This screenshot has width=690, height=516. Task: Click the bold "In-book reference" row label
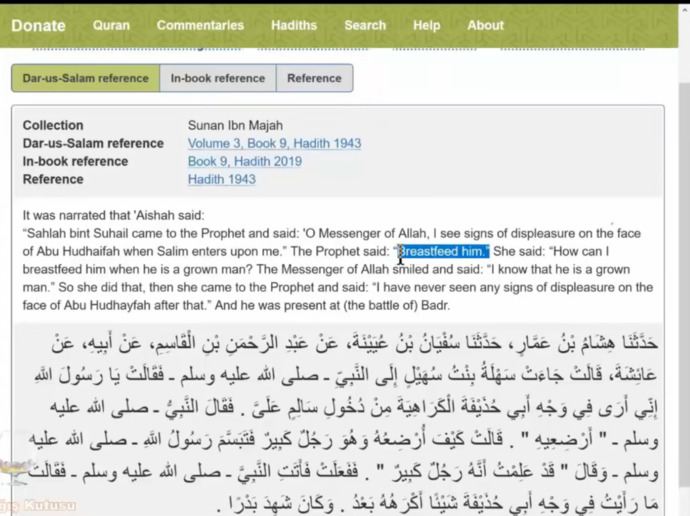coord(75,161)
